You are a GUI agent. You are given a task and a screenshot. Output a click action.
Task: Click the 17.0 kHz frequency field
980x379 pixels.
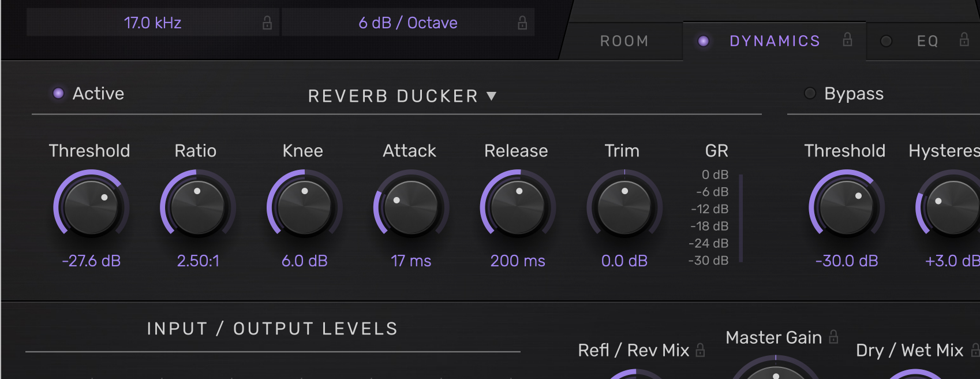pos(153,23)
